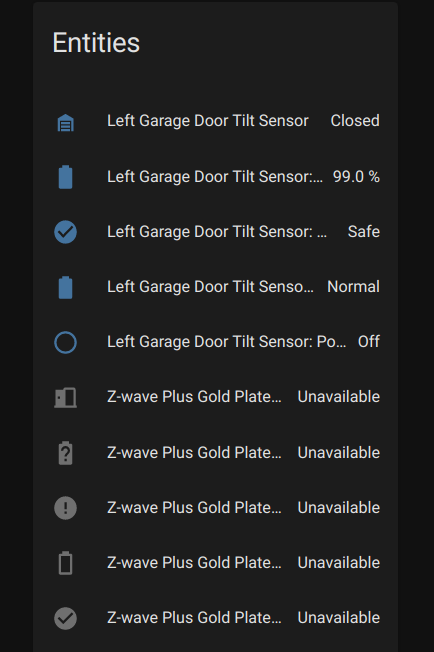The width and height of the screenshot is (434, 652).
Task: Open Left Garage Door Tilt Sensor: Po... entity
Action: (227, 342)
